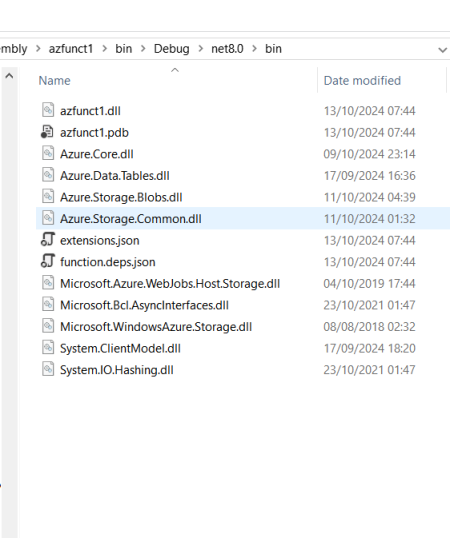Sort files by Date modified column
This screenshot has height=538, width=450.
point(362,81)
